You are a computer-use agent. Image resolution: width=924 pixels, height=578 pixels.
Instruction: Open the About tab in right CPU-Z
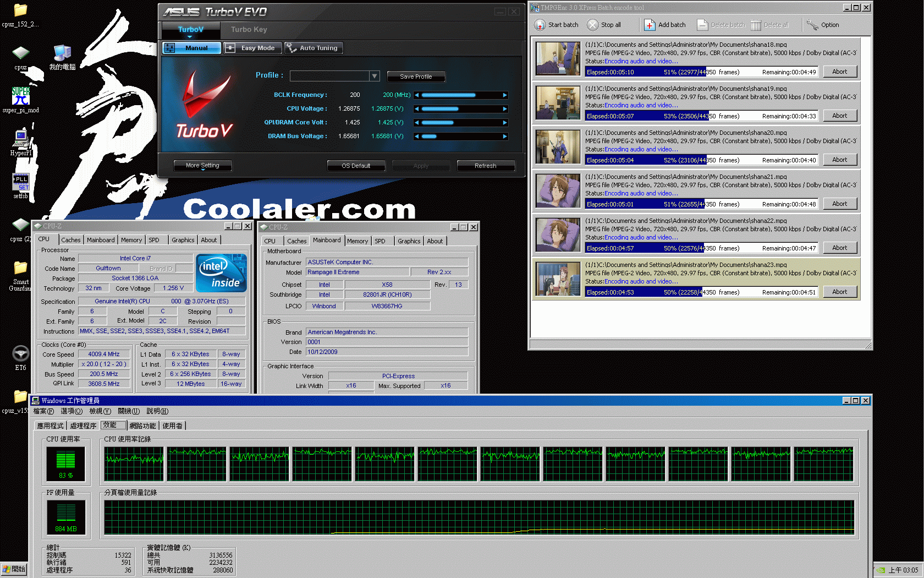pyautogui.click(x=435, y=241)
